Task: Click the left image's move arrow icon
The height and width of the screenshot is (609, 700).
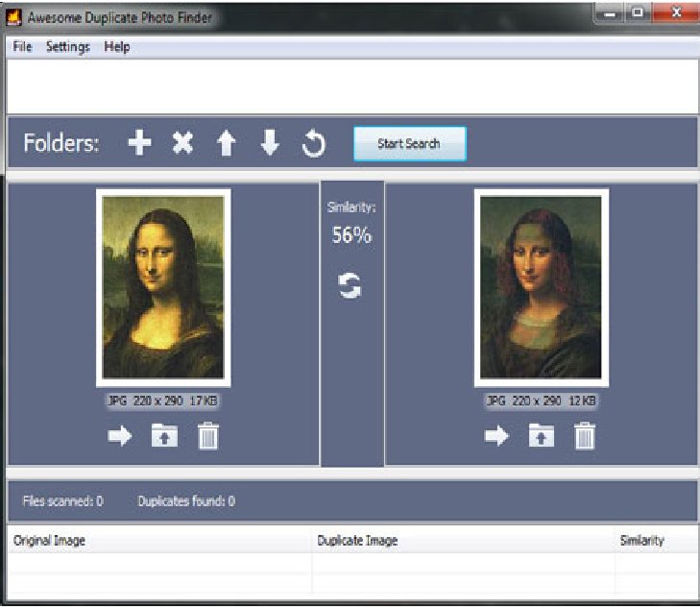Action: [120, 437]
